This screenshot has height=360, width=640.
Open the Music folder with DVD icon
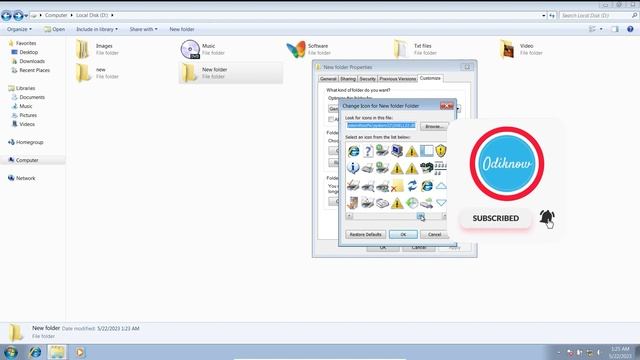pyautogui.click(x=190, y=49)
